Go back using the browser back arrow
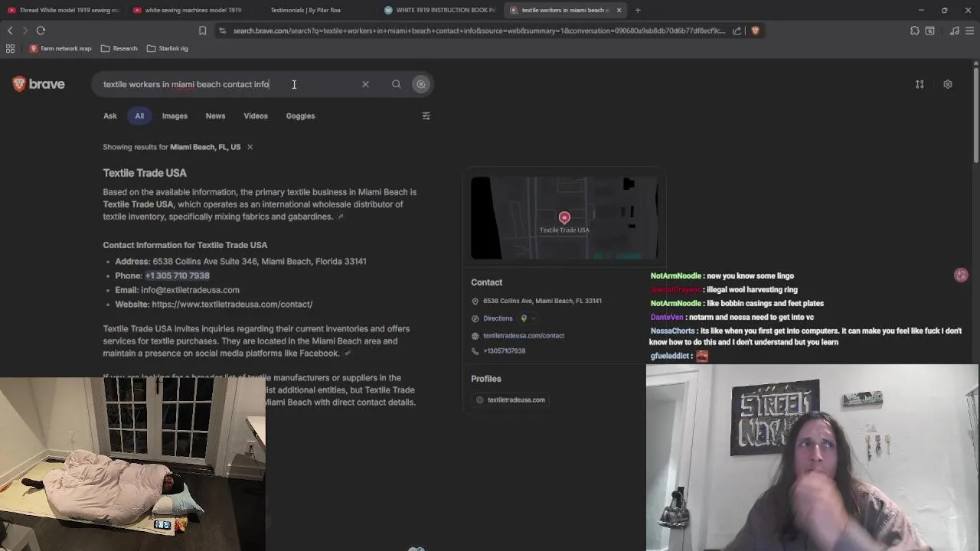This screenshot has height=551, width=980. (10, 31)
